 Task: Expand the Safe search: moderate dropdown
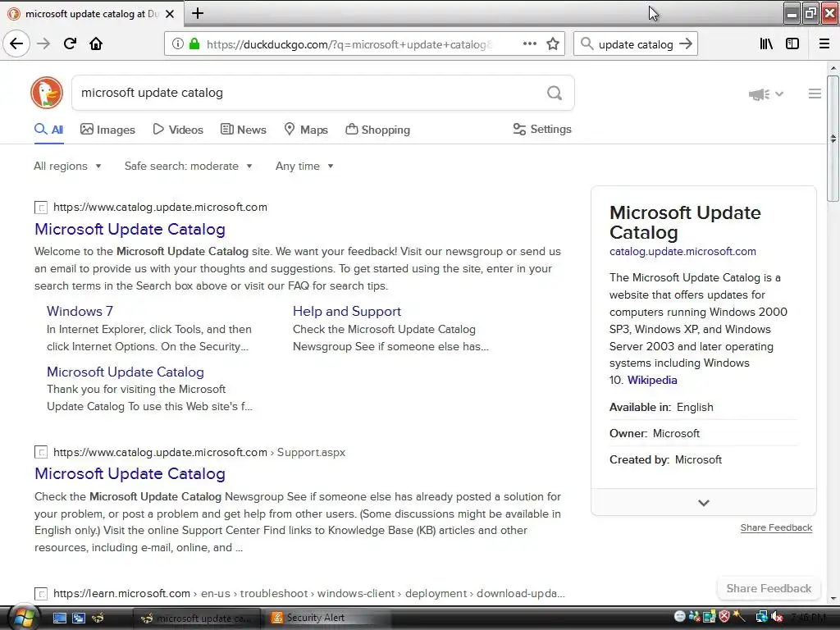point(189,166)
